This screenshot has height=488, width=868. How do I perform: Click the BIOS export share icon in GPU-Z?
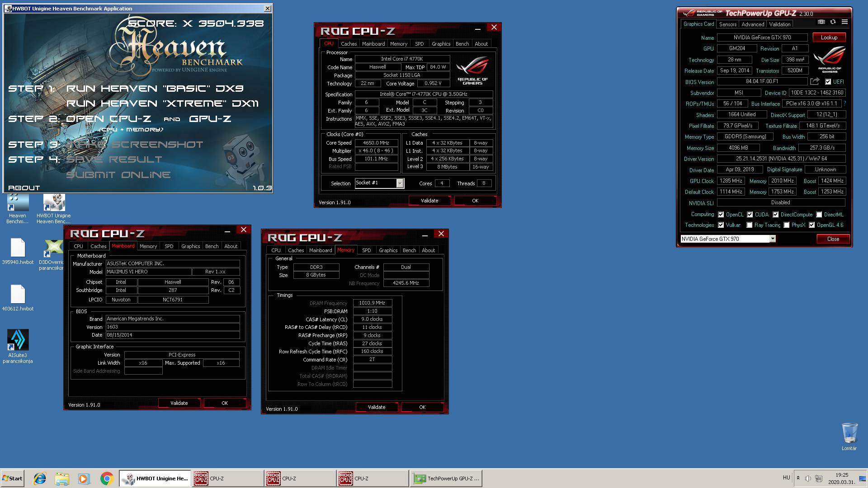pyautogui.click(x=815, y=81)
